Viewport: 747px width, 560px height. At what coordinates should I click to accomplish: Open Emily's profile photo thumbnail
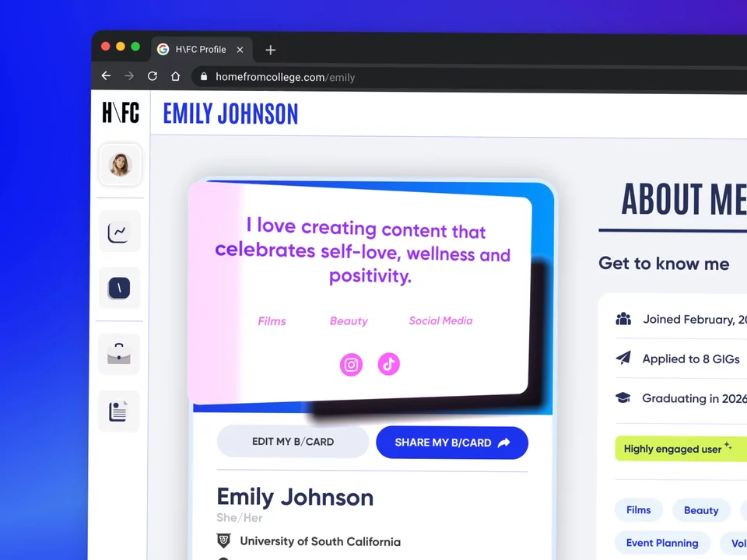point(120,165)
